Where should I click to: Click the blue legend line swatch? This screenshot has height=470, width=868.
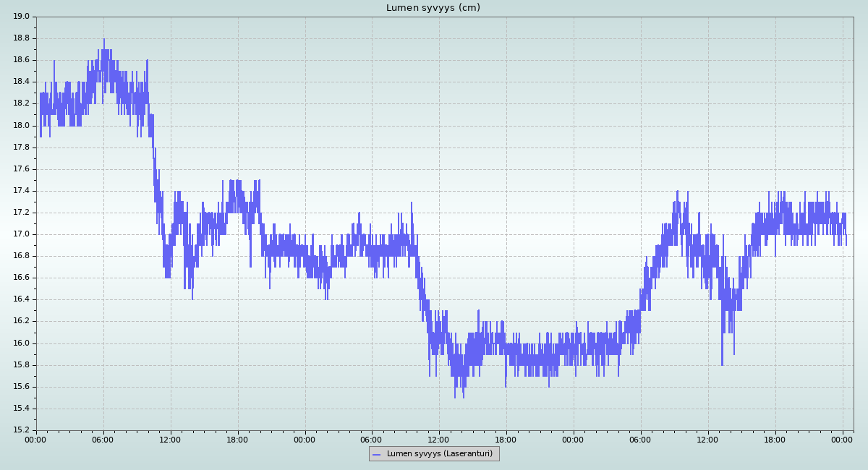point(376,454)
